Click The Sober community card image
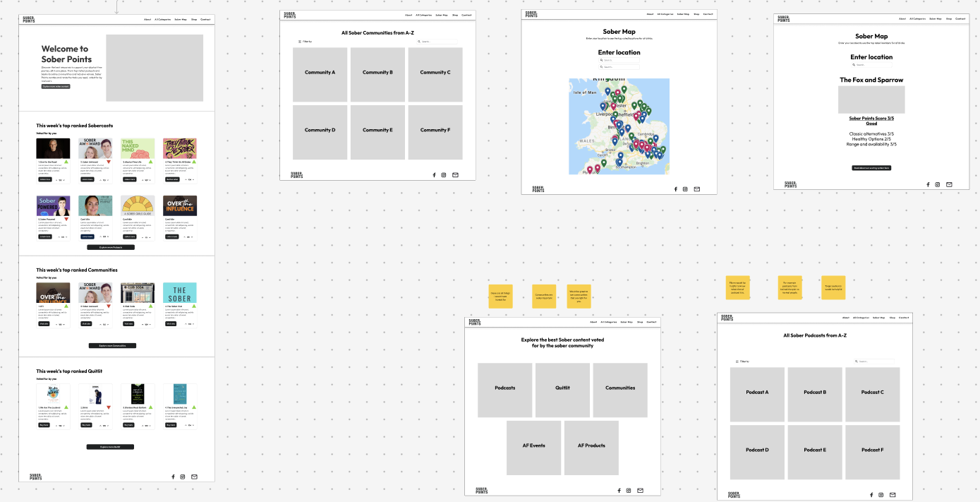Image resolution: width=980 pixels, height=502 pixels. point(180,293)
